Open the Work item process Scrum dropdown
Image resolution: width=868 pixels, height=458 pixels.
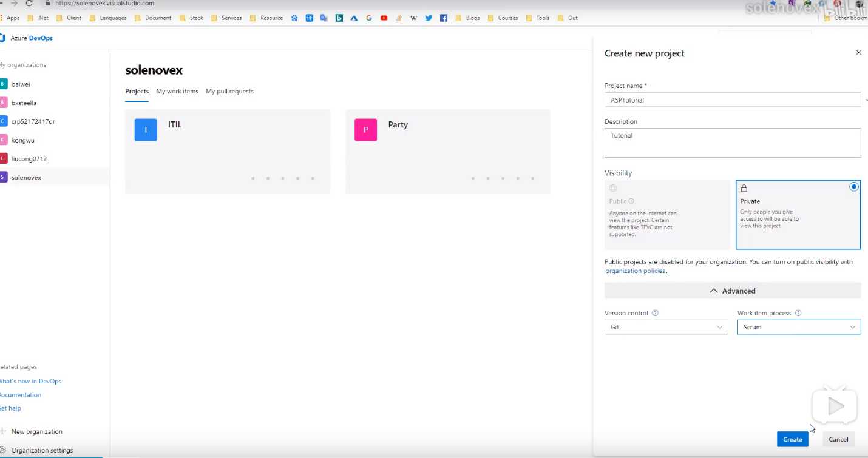(799, 327)
